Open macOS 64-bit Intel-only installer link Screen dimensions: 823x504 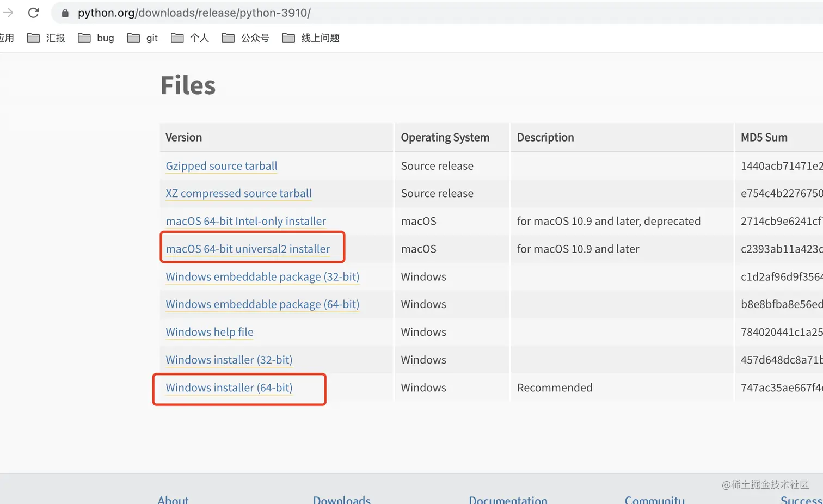245,221
